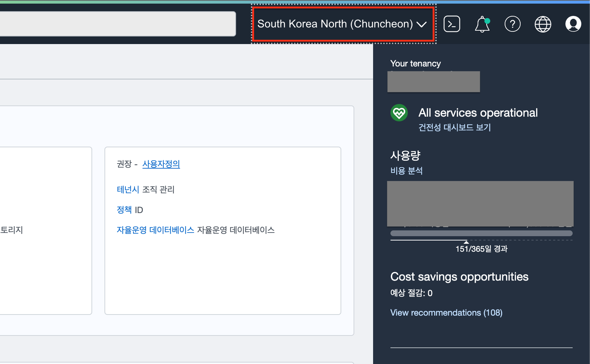Screen dimensions: 590x364
Task: Open the Cloud Shell developer tools icon
Action: [x=452, y=24]
